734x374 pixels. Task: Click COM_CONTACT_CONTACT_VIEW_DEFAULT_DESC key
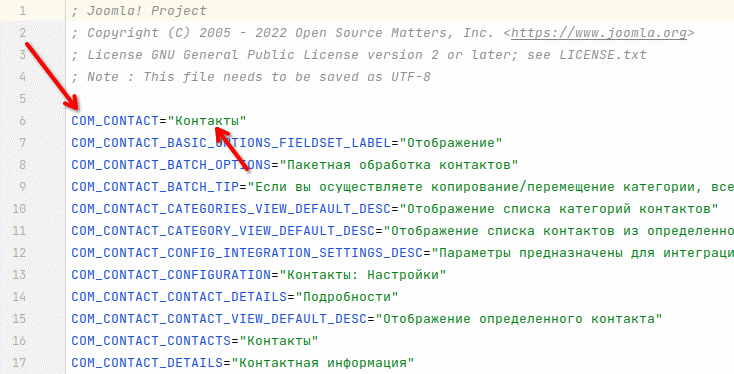tap(219, 319)
